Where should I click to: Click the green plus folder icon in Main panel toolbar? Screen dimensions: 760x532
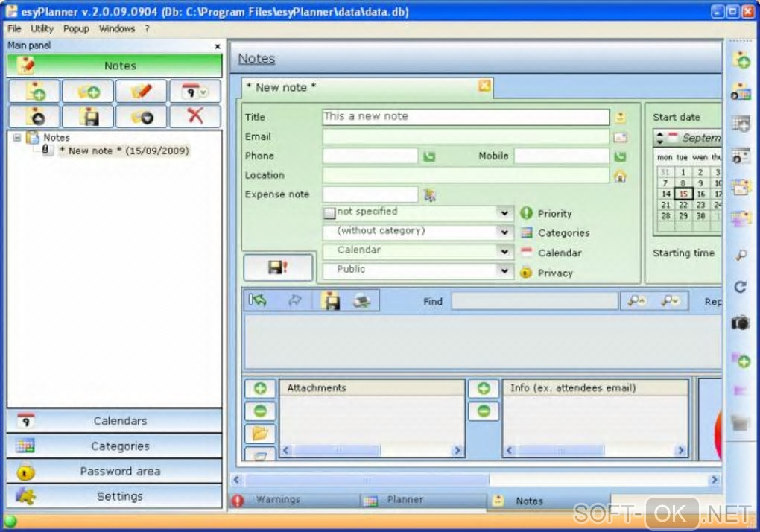88,91
